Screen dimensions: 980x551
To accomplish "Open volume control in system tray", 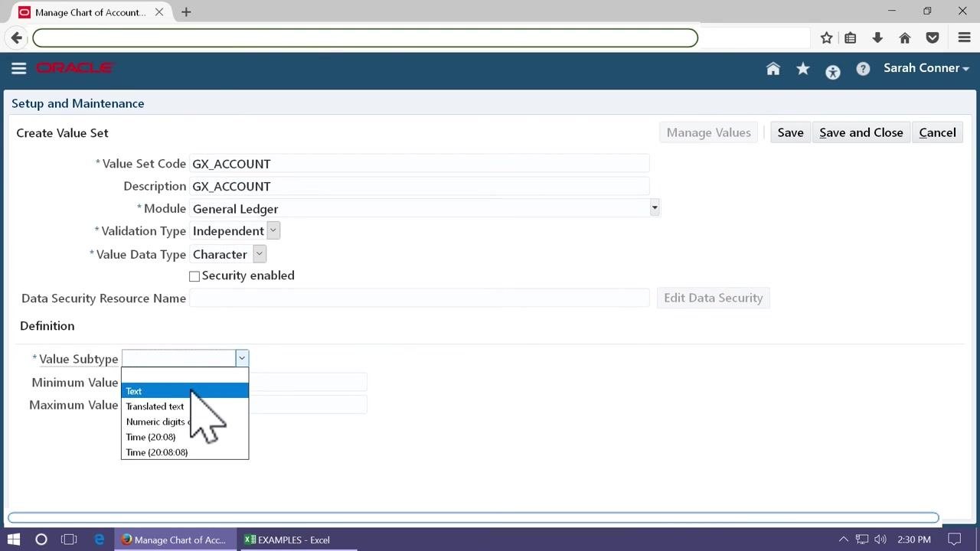I will (x=880, y=540).
